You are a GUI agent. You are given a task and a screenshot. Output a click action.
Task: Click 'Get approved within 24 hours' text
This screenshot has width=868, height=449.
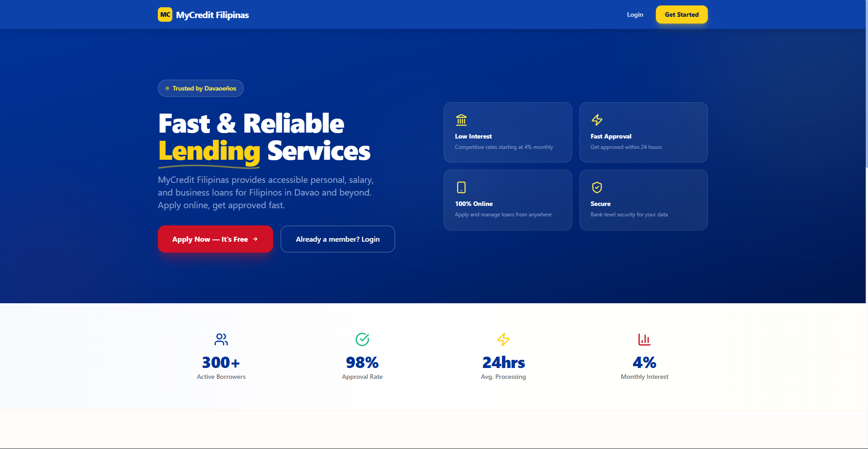pyautogui.click(x=626, y=147)
